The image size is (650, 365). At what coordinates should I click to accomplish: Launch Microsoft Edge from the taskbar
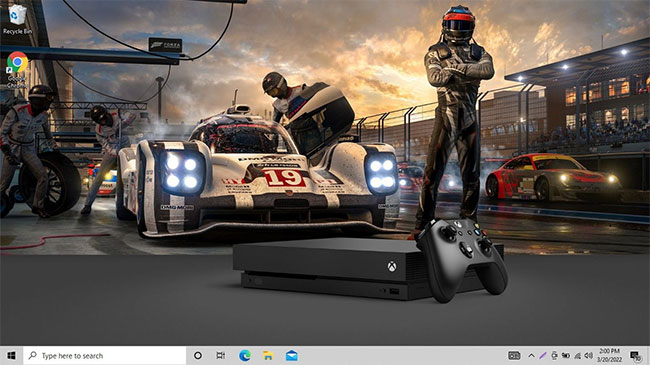245,355
